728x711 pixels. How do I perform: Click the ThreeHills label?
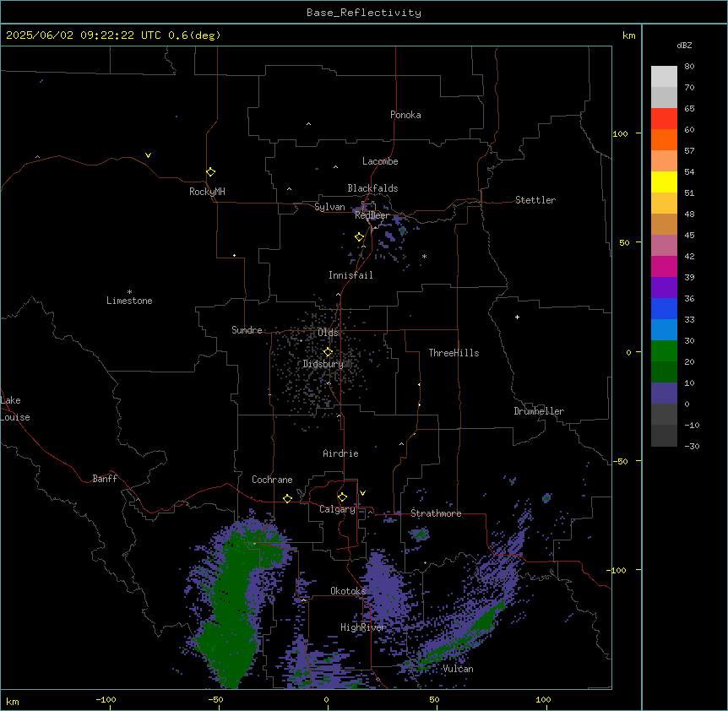pos(454,353)
